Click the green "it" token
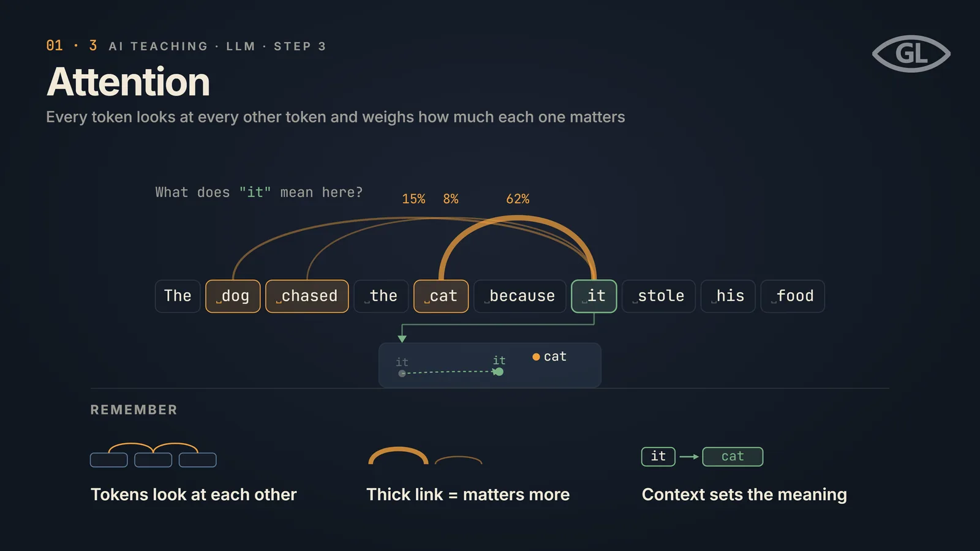 coord(594,296)
